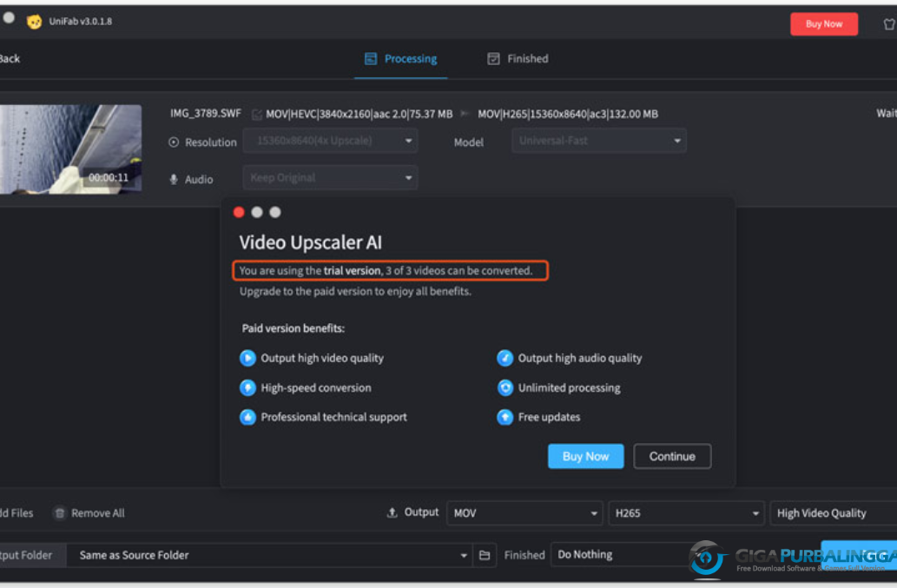Click the edit icon next to IMG_3789.SWF

[257, 115]
